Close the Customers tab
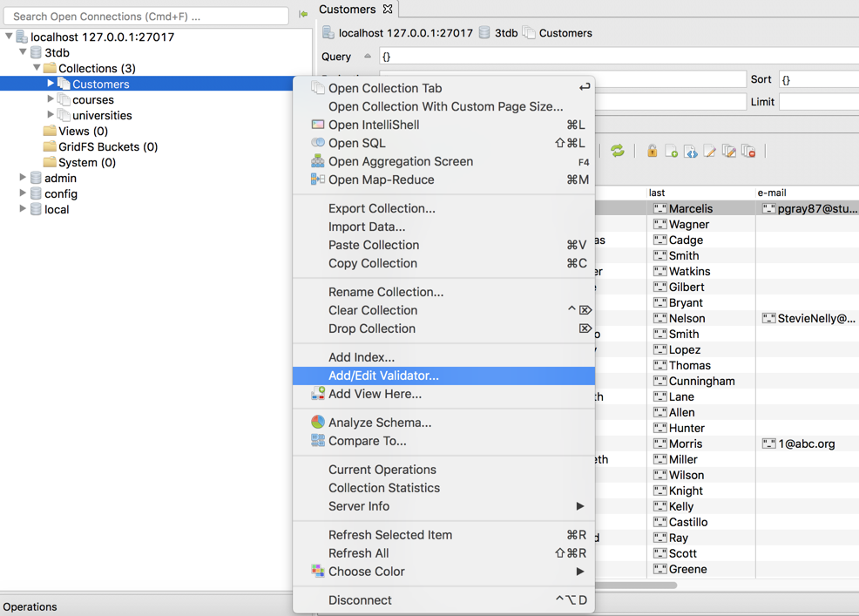The image size is (859, 616). [388, 9]
